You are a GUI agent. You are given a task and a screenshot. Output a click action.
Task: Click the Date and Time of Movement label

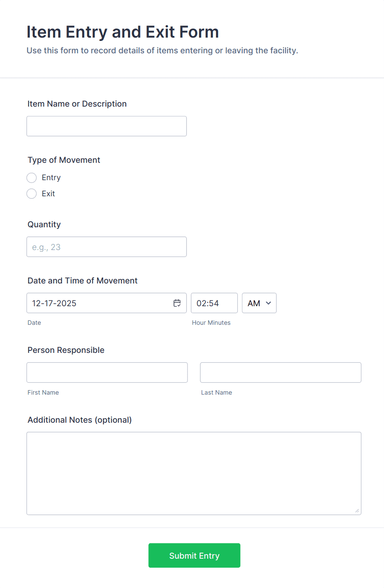(83, 281)
